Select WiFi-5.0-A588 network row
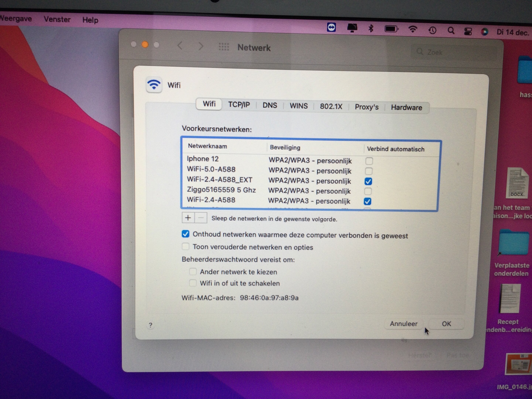This screenshot has width=532, height=399. (x=311, y=170)
